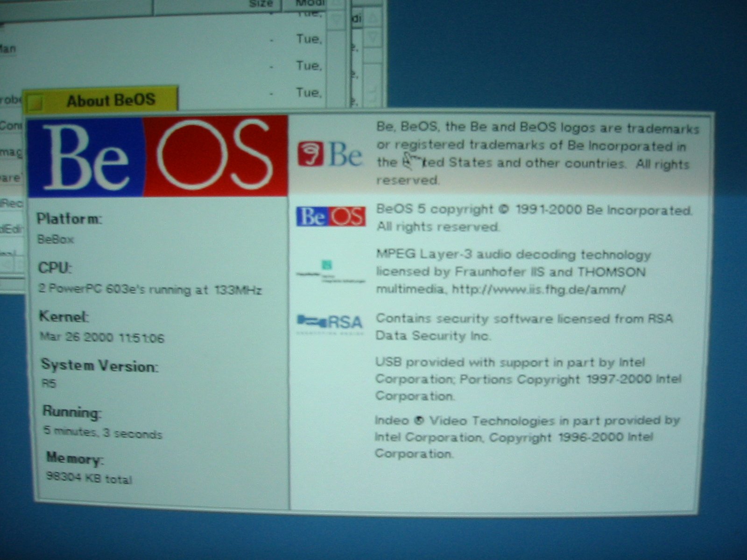The image size is (747, 560).
Task: Click scroll down arrow in rear window
Action: 373,38
